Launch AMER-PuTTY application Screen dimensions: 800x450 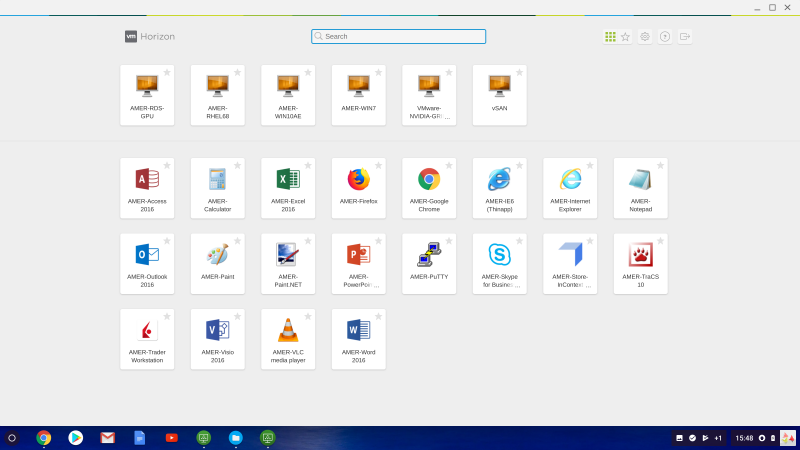429,255
